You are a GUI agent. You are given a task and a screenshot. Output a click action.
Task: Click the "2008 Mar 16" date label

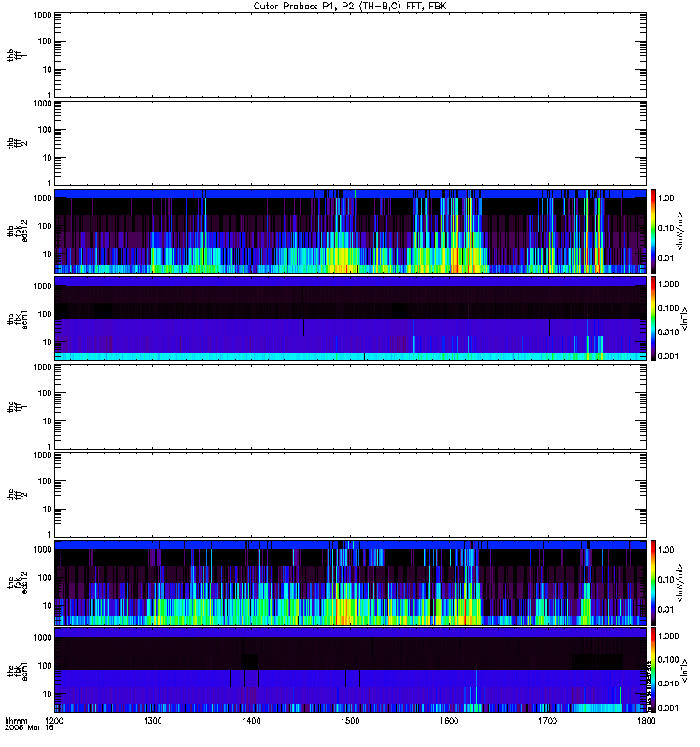coord(29,727)
